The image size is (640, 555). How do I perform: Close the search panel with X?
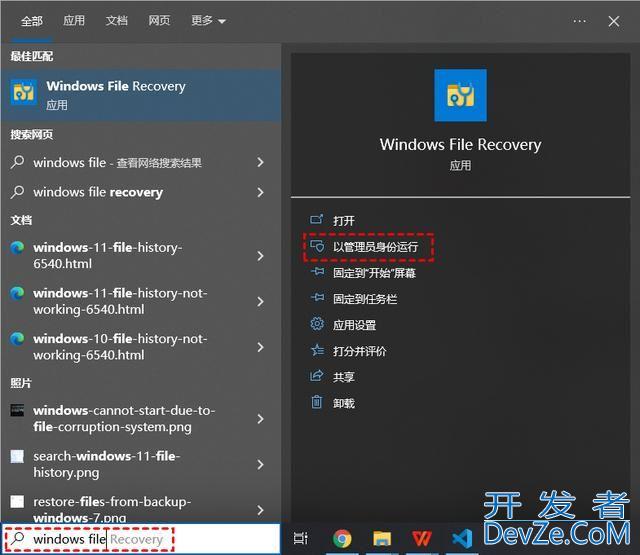point(613,21)
